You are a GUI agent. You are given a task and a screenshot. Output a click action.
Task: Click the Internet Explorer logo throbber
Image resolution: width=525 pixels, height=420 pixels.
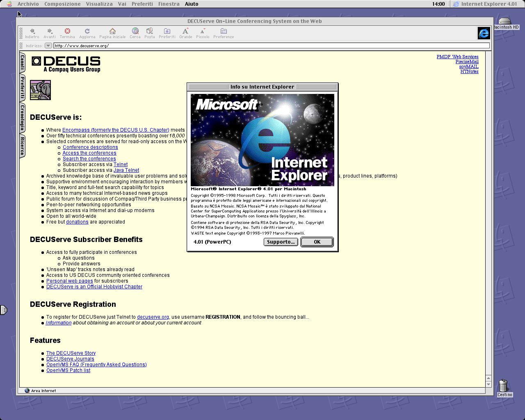point(484,33)
